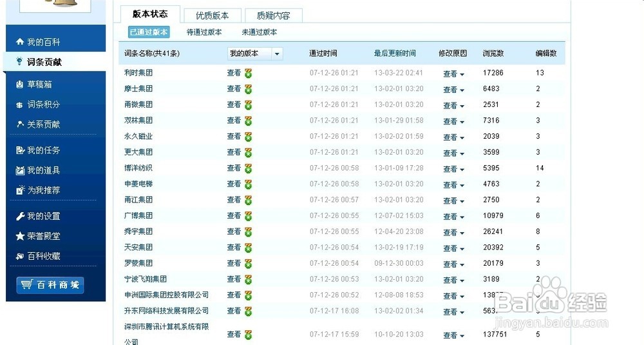The image size is (644, 345).
Task: Open the 罗蒙集团 entry link
Action: [138, 263]
